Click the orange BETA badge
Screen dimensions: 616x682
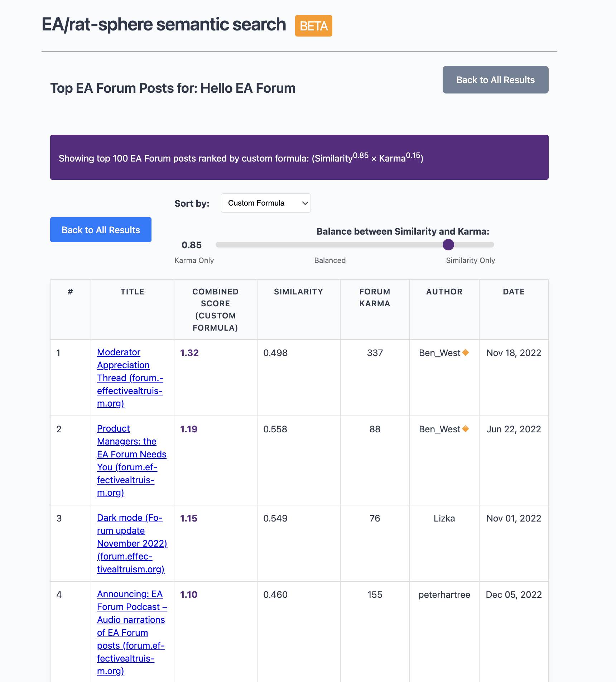coord(313,26)
